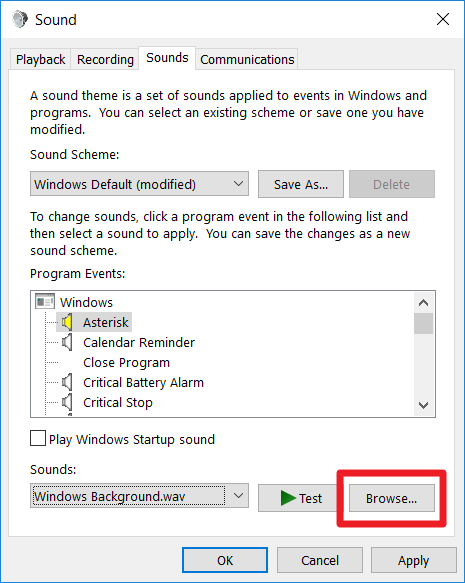Select the Close Program event

(126, 363)
